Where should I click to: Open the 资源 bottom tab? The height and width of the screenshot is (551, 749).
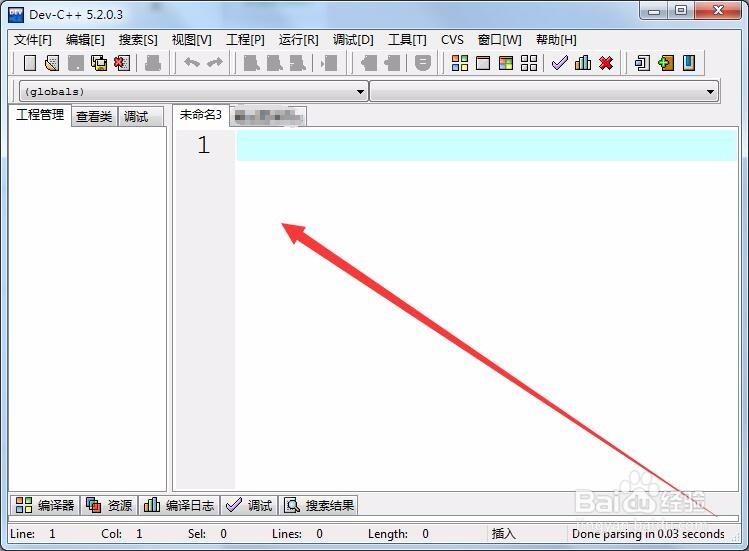click(x=109, y=505)
